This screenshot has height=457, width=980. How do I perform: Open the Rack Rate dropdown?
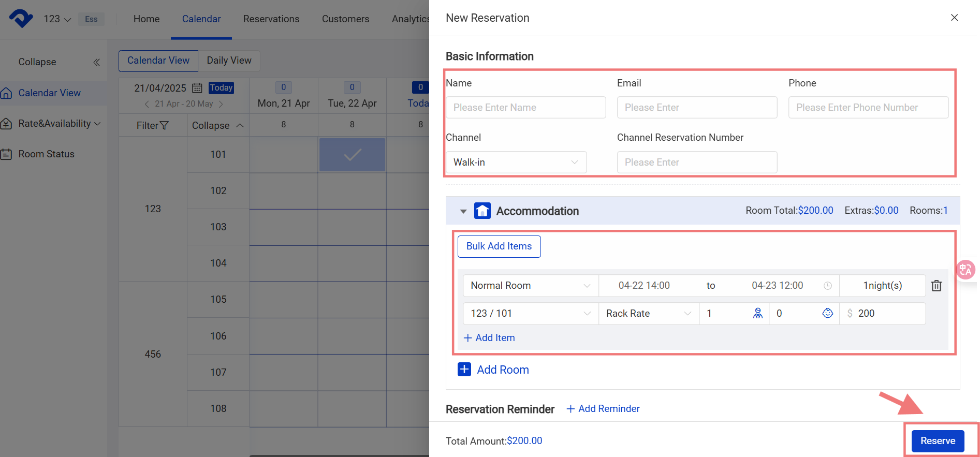coord(648,314)
